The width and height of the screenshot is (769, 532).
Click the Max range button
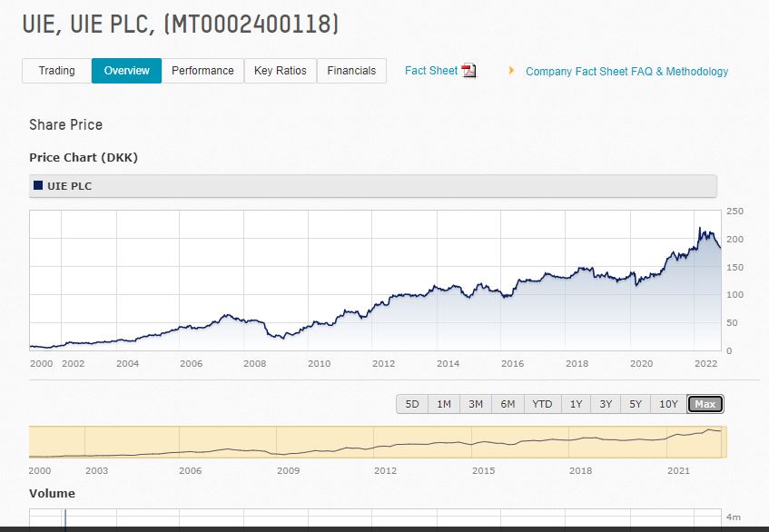click(705, 404)
